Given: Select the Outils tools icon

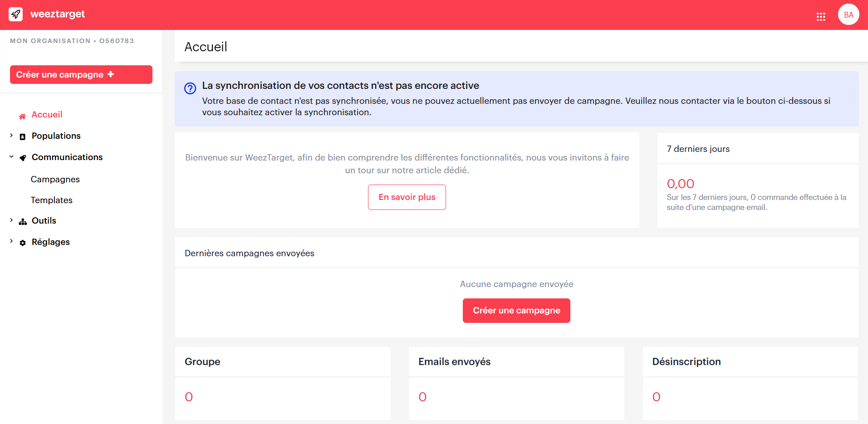Looking at the screenshot, I should (22, 221).
